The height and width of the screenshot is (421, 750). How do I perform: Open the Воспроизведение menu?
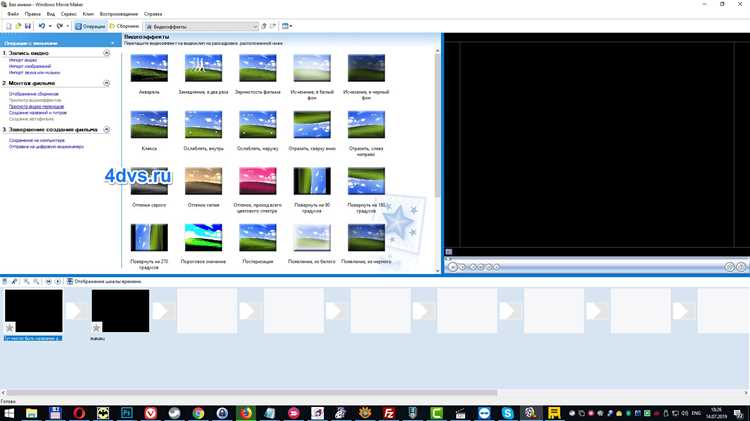pyautogui.click(x=120, y=14)
